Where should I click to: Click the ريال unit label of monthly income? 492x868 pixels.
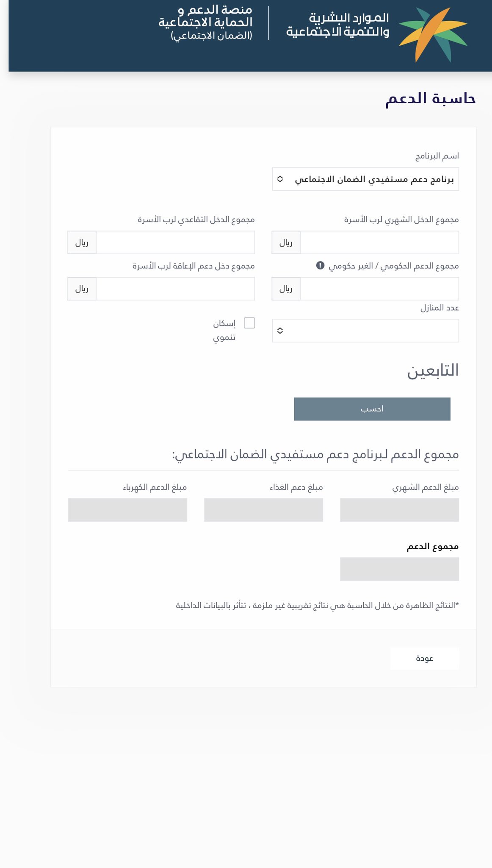[x=286, y=242]
